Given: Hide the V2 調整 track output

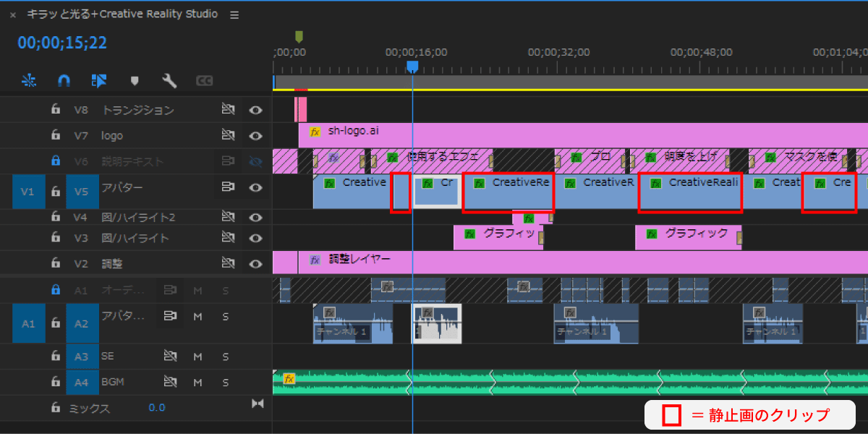Looking at the screenshot, I should tap(255, 263).
